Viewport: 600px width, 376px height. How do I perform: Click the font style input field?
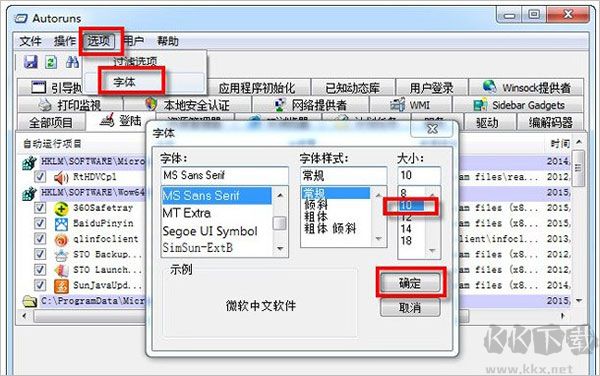pyautogui.click(x=344, y=176)
